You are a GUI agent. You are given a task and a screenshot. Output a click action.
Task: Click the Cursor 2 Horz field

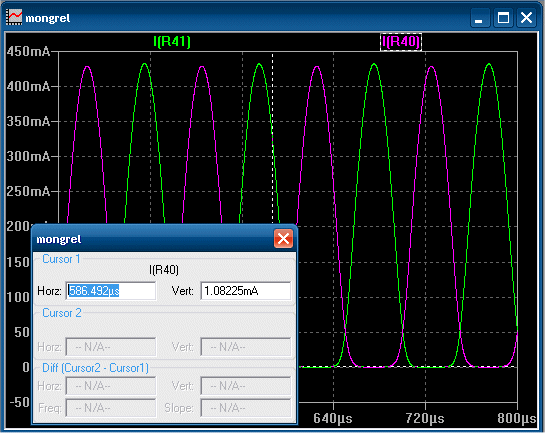(x=111, y=347)
